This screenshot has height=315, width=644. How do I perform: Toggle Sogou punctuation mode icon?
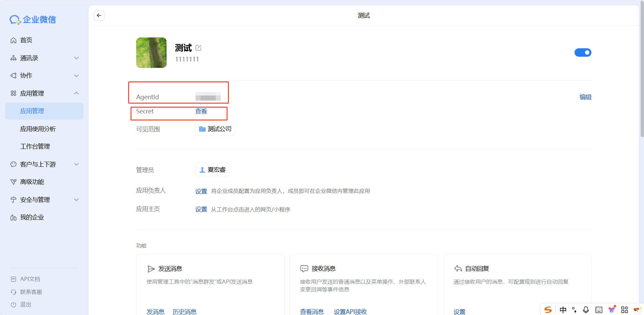[x=574, y=310]
